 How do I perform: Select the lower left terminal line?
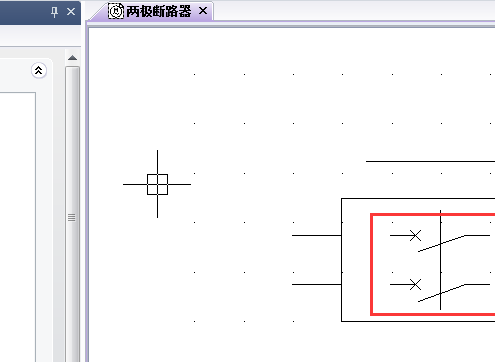coord(317,285)
